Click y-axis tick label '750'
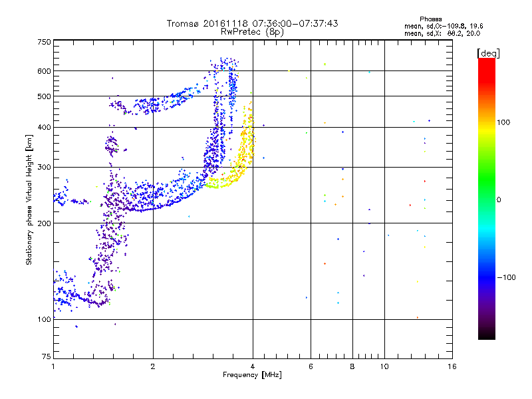Screen dimensions: 532x399 click(44, 42)
